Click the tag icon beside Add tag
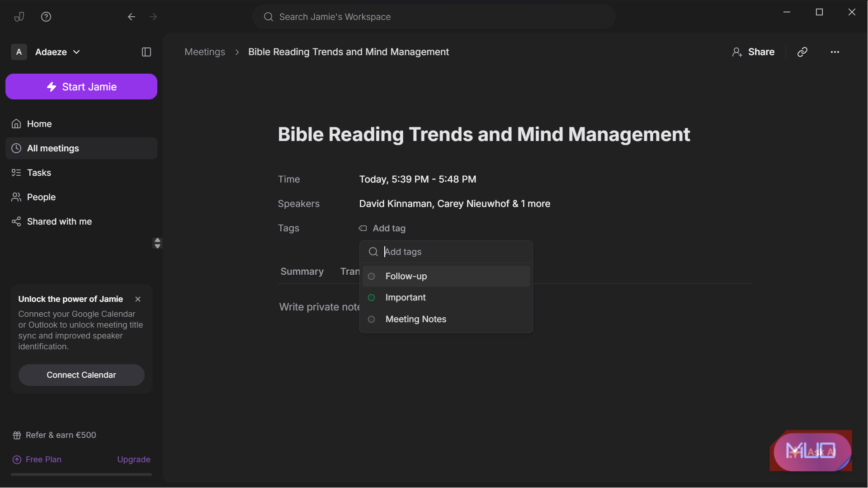This screenshot has width=868, height=488. click(363, 228)
